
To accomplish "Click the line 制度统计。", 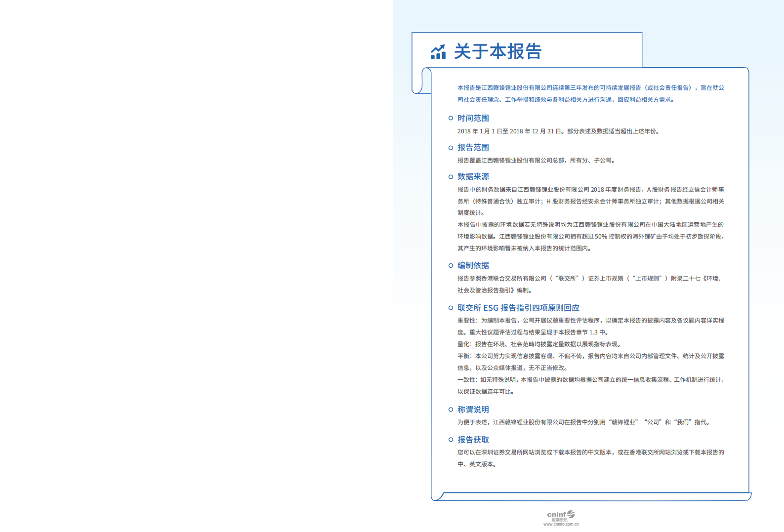I will pos(472,213).
